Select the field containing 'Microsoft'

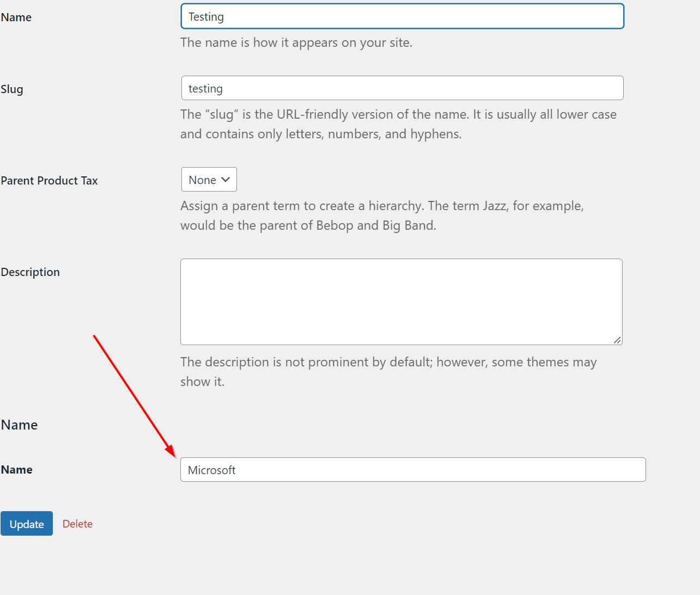click(x=413, y=470)
